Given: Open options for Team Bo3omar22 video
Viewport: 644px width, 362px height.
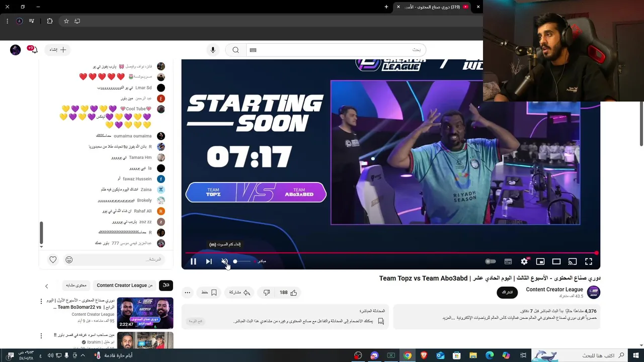Looking at the screenshot, I should pos(41,301).
